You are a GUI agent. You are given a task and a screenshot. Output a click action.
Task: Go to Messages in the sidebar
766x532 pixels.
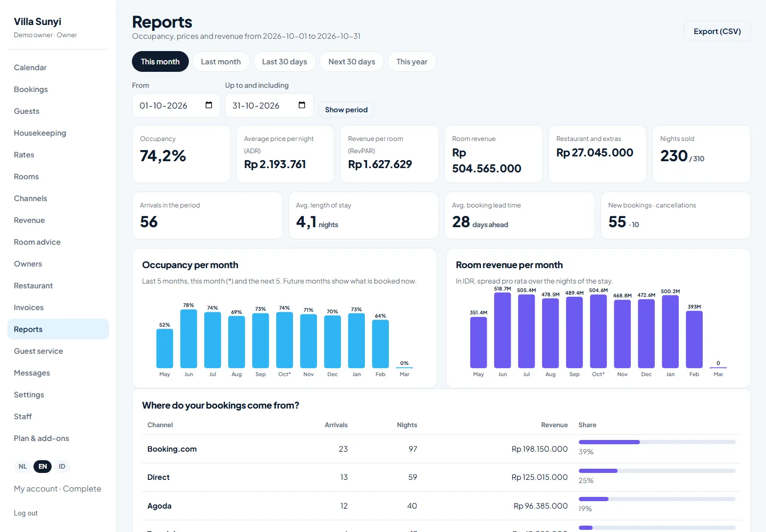(x=59, y=373)
